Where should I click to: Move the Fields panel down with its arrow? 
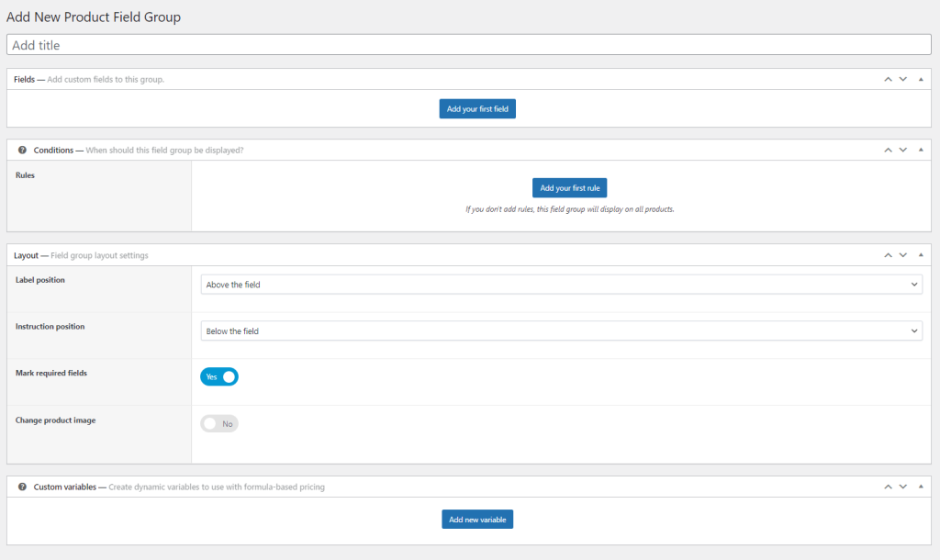click(904, 79)
